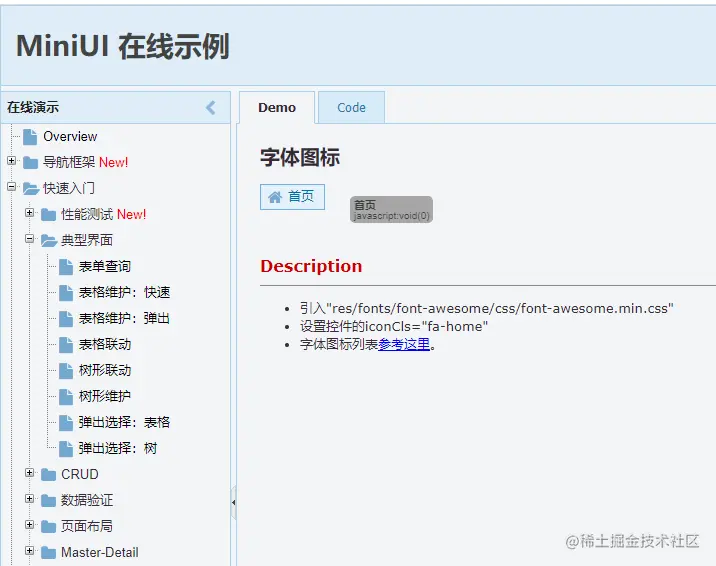The height and width of the screenshot is (566, 716).
Task: Expand the 性能测试 tree node
Action: coord(30,213)
